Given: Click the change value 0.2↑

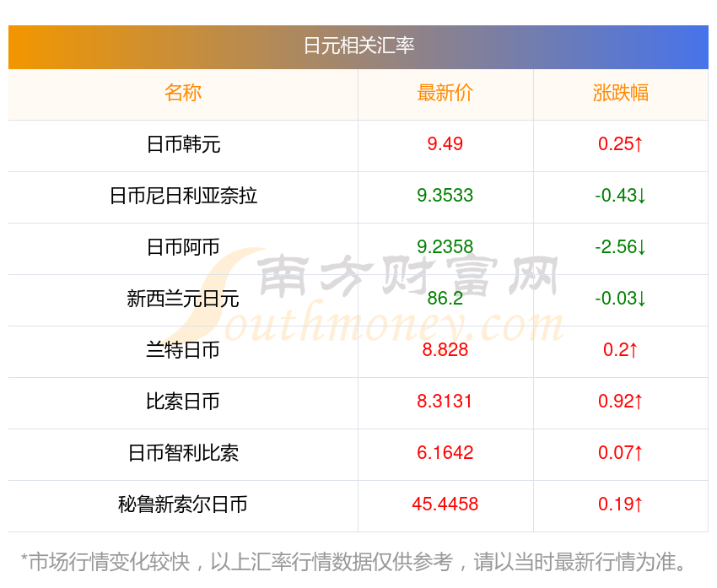Looking at the screenshot, I should click(621, 350).
